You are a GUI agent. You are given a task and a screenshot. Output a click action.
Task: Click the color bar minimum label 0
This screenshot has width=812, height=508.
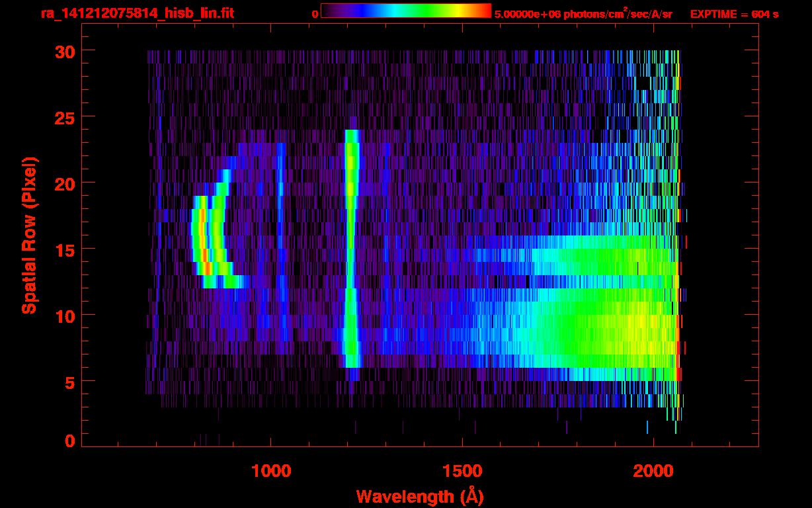click(x=315, y=14)
